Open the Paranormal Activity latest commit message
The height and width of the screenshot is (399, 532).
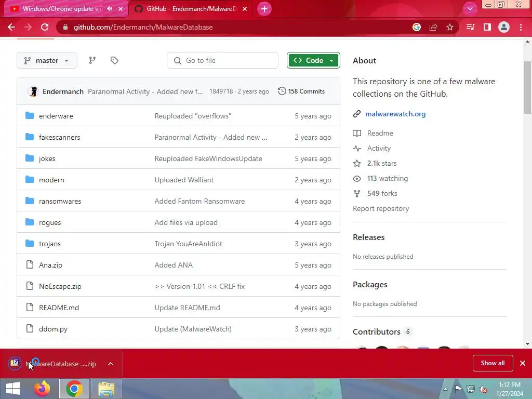click(145, 91)
